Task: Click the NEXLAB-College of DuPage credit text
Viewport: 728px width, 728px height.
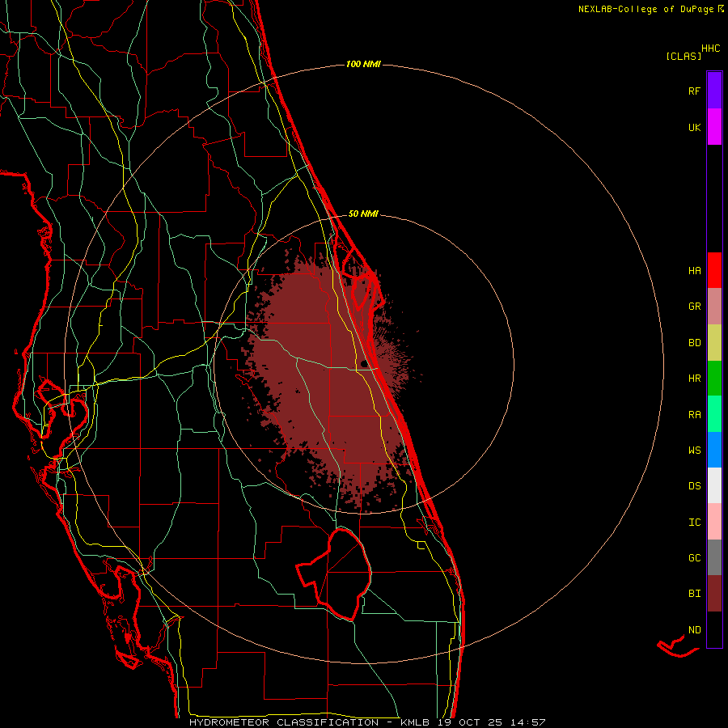Action: [650, 9]
